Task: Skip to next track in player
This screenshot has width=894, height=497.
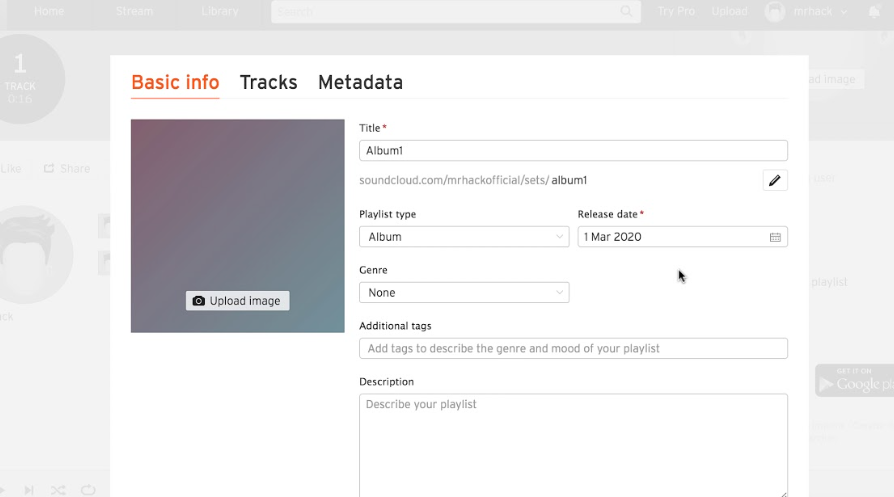Action: click(x=29, y=489)
